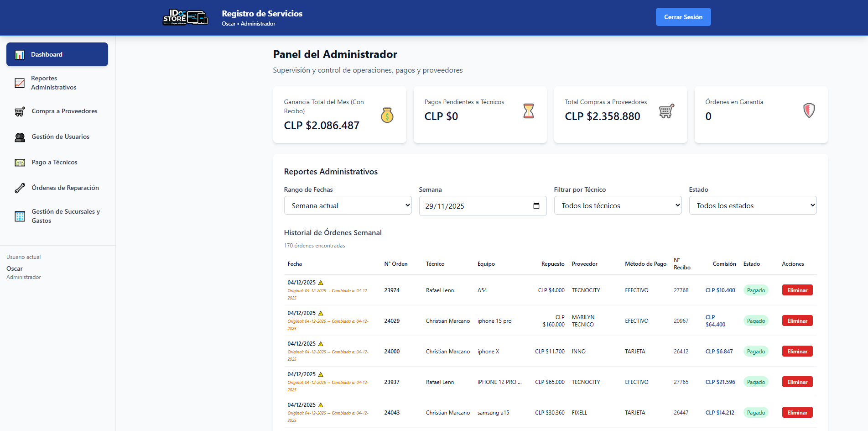Delete order 24029 with Eliminar button

(x=797, y=321)
